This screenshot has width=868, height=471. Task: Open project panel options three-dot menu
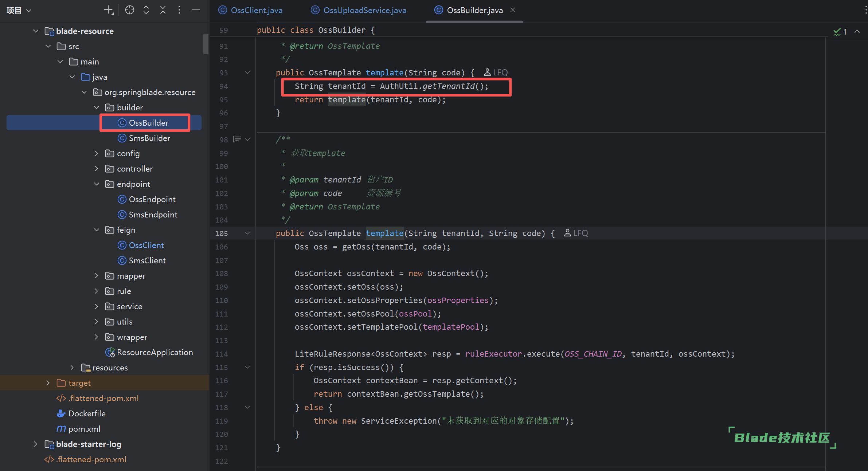coord(179,10)
